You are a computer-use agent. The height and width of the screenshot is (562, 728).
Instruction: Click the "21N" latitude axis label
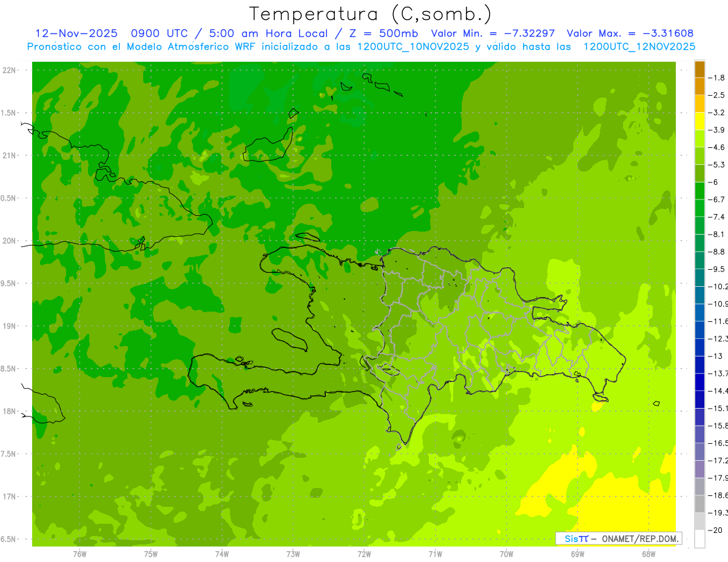(9, 156)
